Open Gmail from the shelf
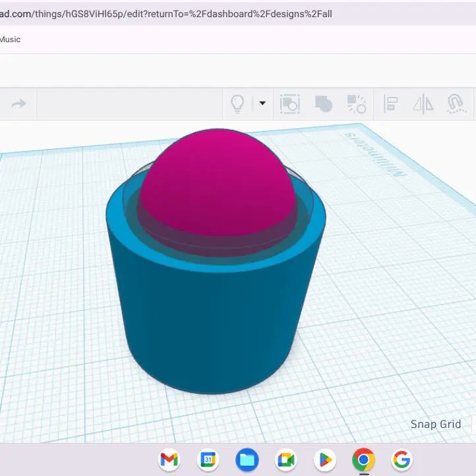This screenshot has width=476, height=476. [x=169, y=460]
